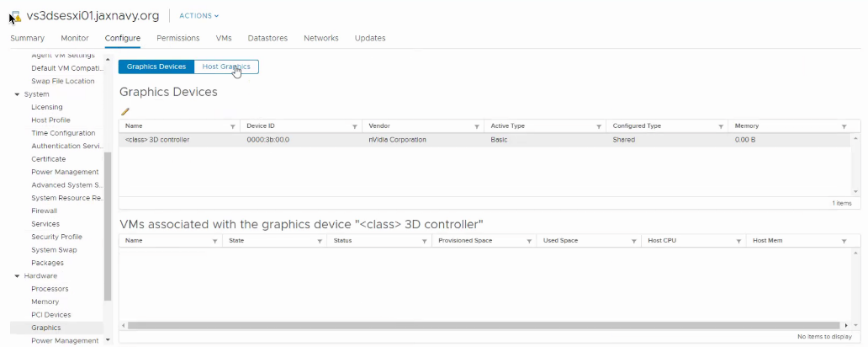Click the "nVidia Corporation" vendor cell

[397, 141]
